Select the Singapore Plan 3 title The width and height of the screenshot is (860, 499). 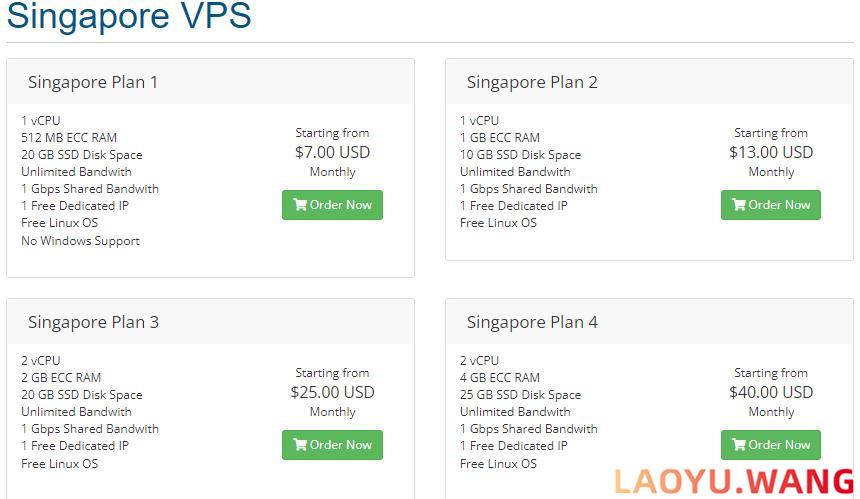pos(93,322)
